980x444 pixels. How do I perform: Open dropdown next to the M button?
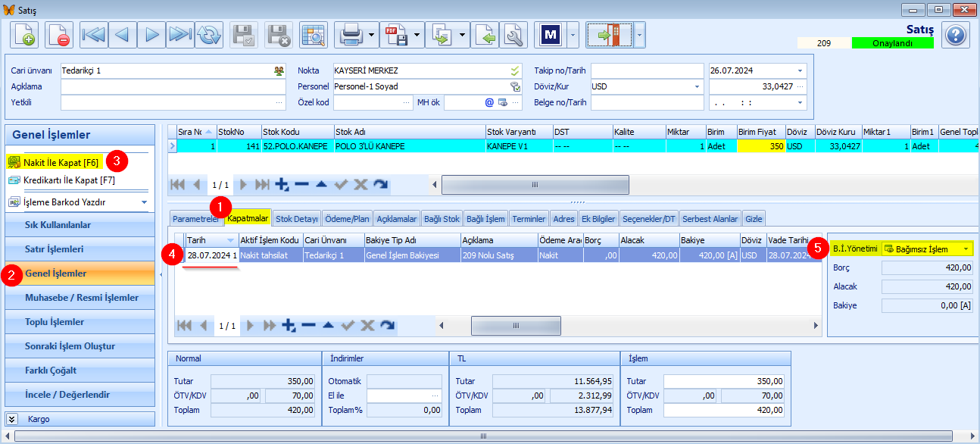[x=572, y=35]
